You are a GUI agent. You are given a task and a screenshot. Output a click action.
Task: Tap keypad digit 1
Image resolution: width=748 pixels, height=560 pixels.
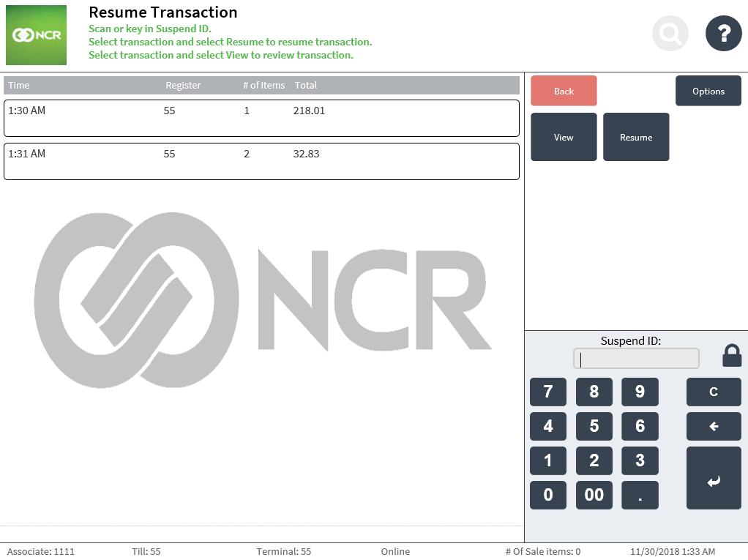click(x=548, y=460)
